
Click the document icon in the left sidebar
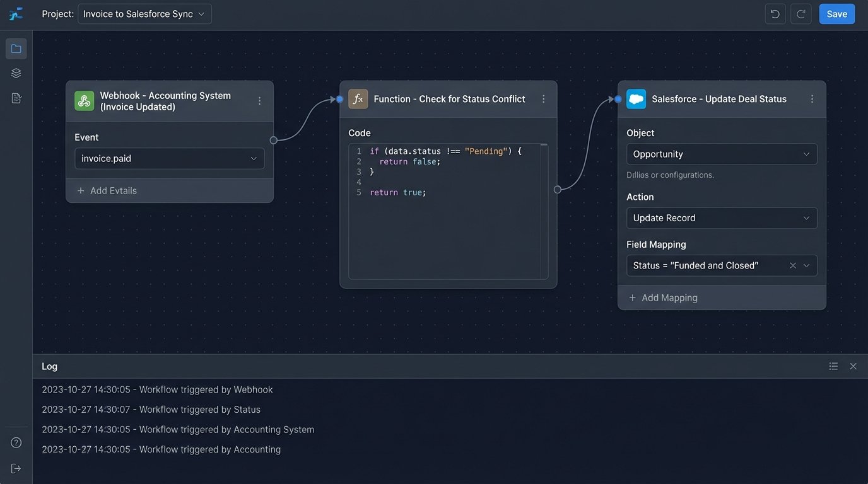pos(16,98)
